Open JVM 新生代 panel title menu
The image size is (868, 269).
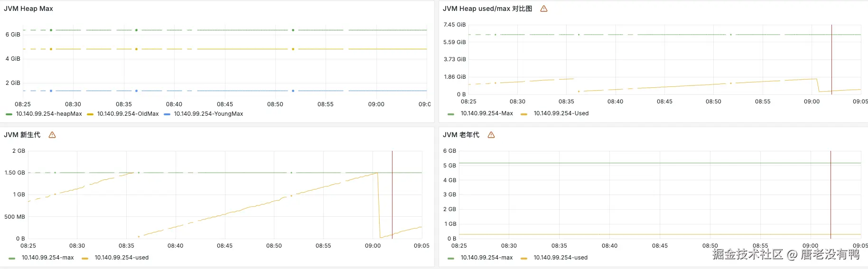point(22,135)
